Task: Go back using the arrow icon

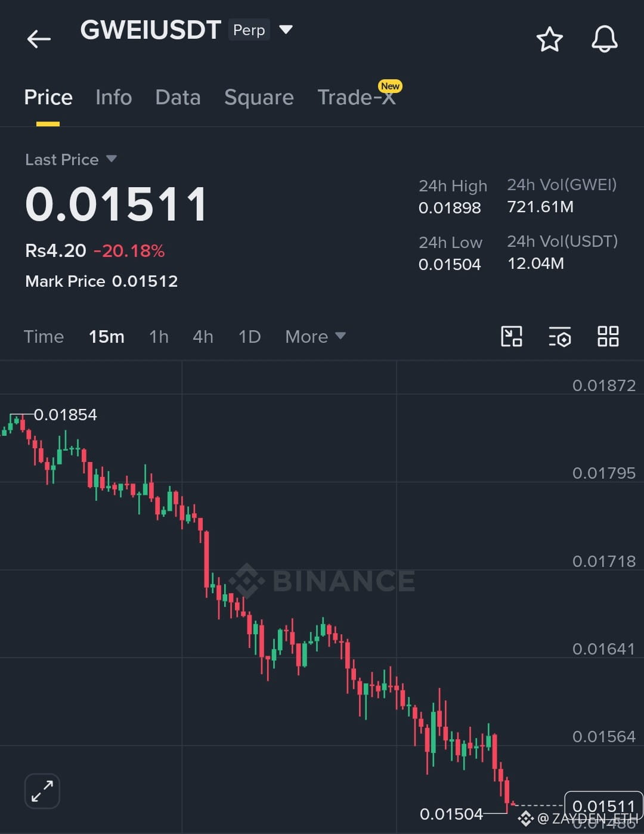Action: pyautogui.click(x=39, y=39)
